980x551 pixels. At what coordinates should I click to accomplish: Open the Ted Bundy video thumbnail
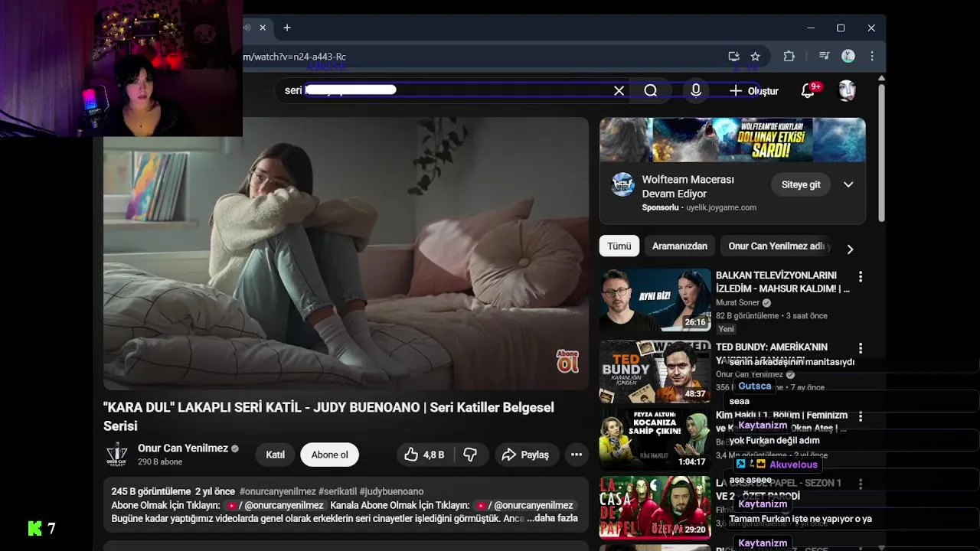[655, 371]
